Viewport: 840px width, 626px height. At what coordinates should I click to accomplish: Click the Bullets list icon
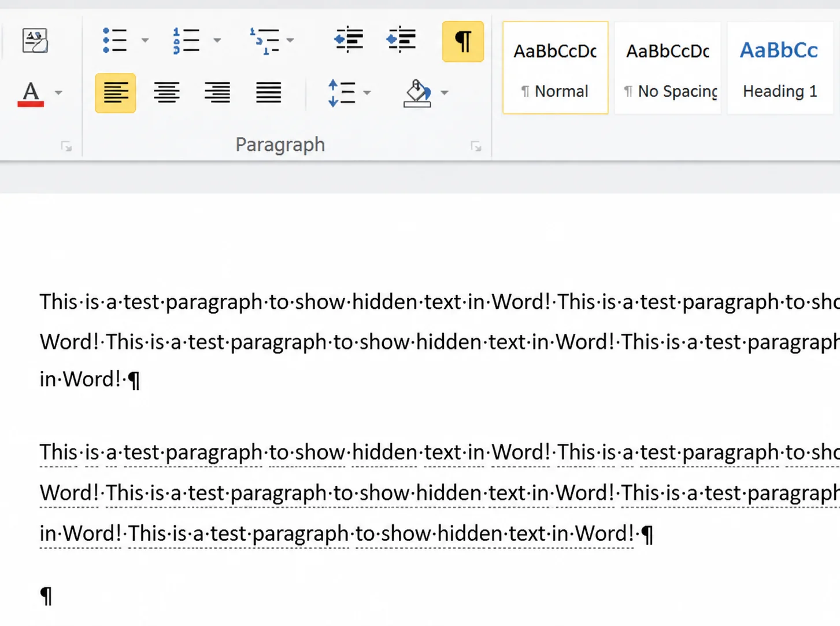point(114,40)
